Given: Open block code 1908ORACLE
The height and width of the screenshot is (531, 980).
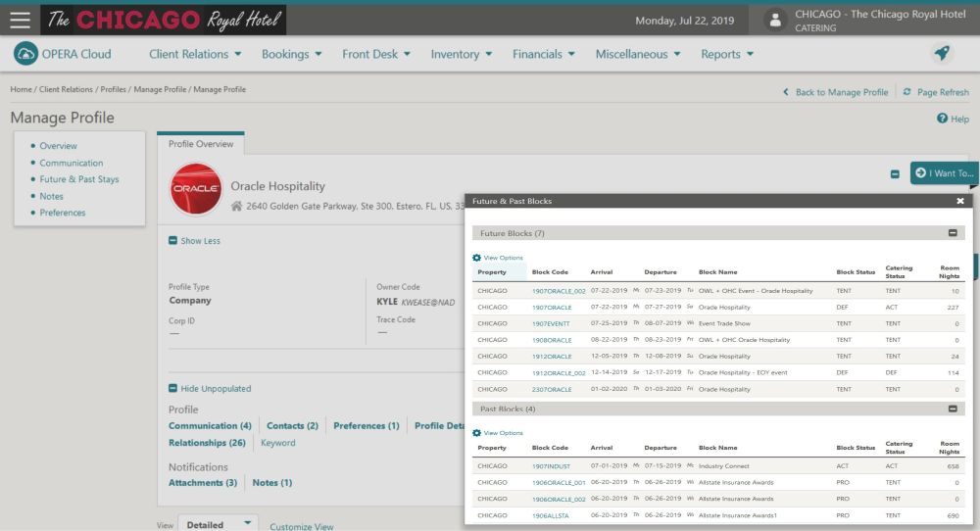Looking at the screenshot, I should (x=552, y=340).
